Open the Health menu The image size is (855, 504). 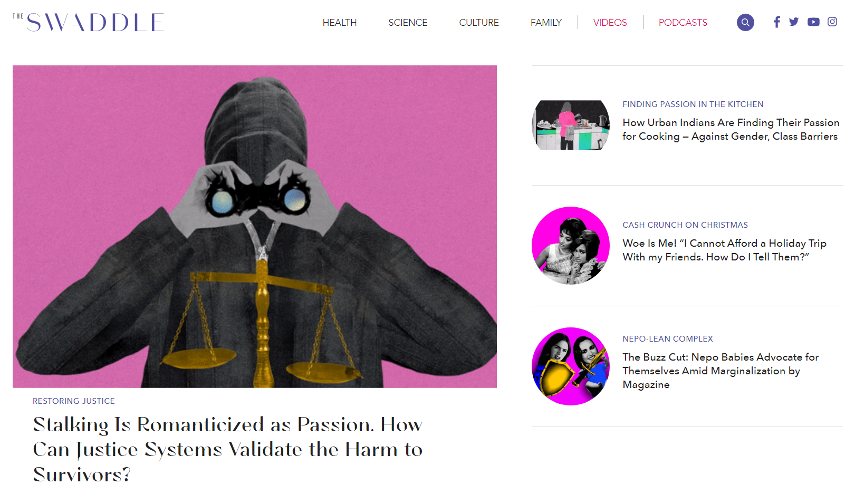[340, 23]
